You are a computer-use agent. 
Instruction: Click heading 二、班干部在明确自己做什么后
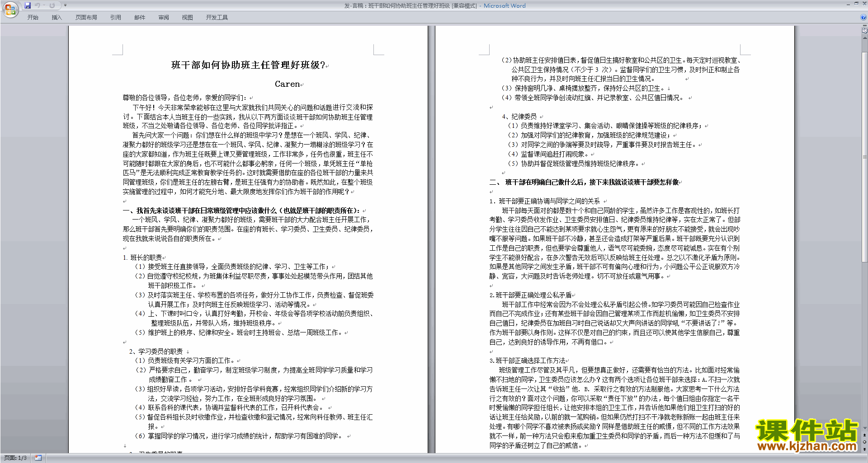pos(584,182)
